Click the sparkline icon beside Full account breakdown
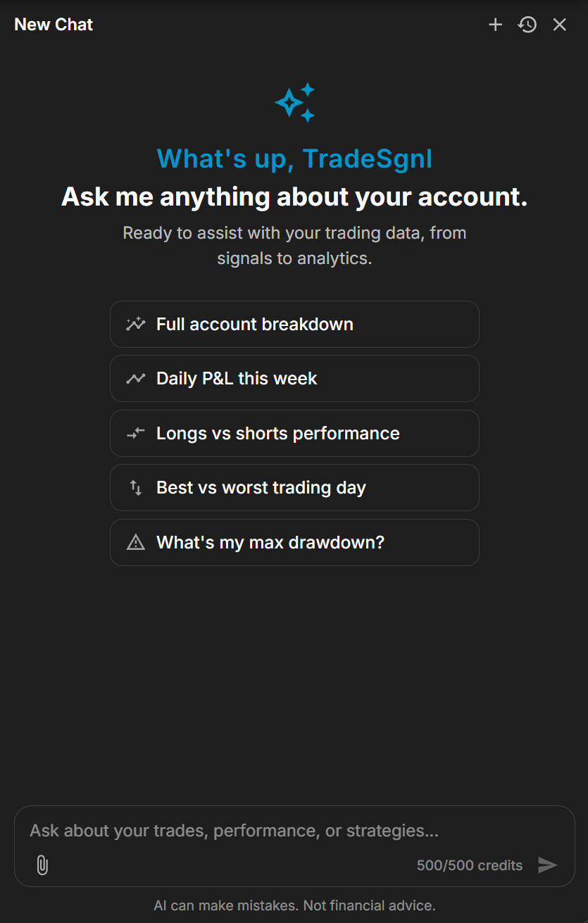The width and height of the screenshot is (588, 923). (x=135, y=325)
